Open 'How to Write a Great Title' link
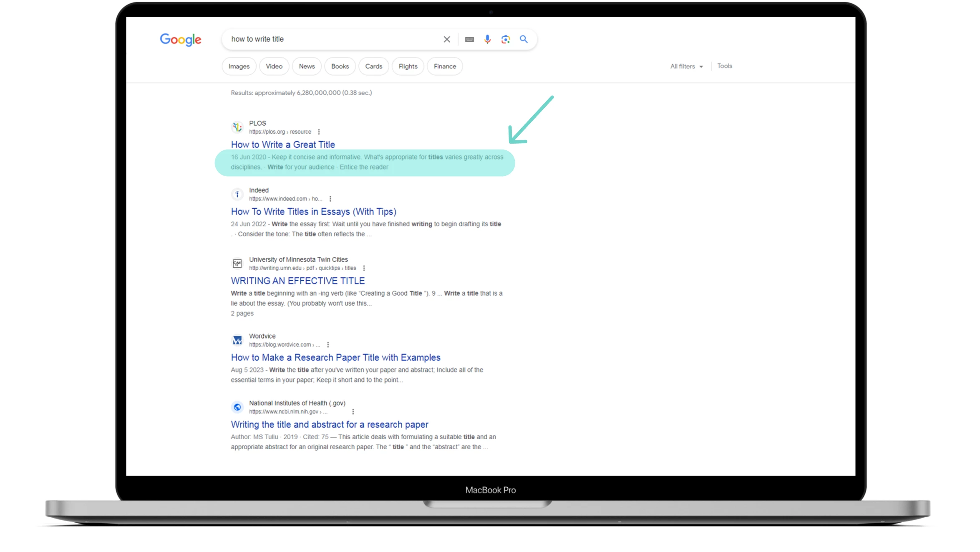This screenshot has height=552, width=980. pyautogui.click(x=283, y=144)
